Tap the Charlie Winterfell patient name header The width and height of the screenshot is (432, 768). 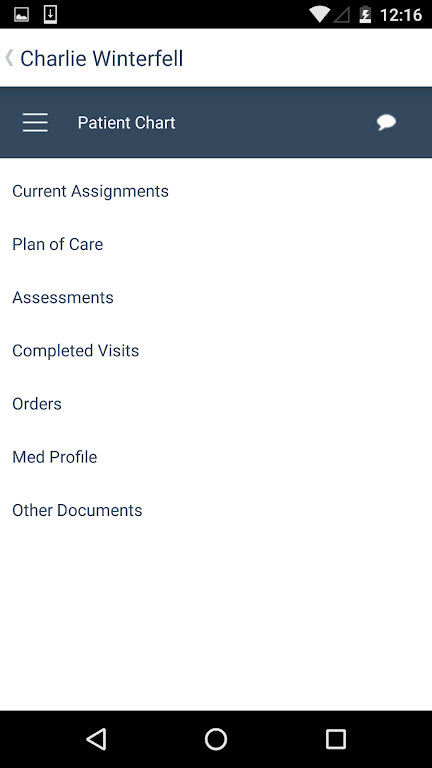101,58
